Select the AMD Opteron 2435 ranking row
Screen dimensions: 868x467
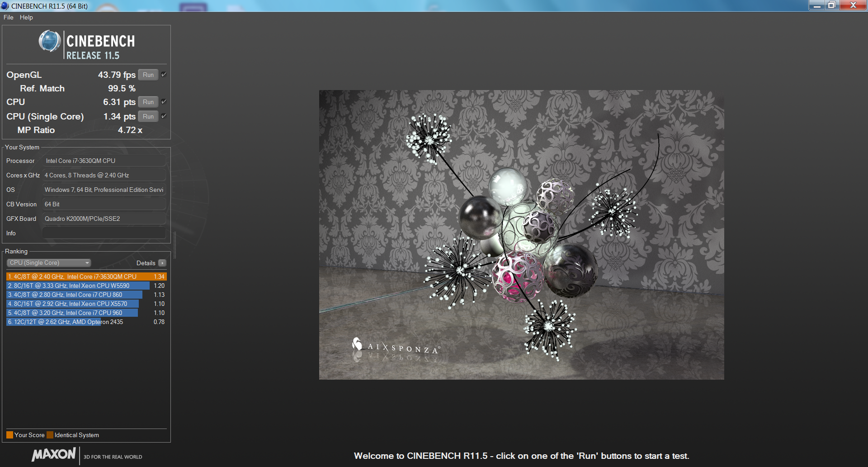click(x=86, y=322)
